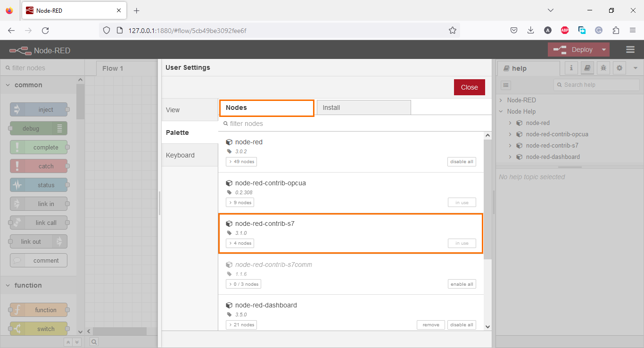The height and width of the screenshot is (348, 644).
Task: Remove the node-red-dashboard package
Action: 430,324
